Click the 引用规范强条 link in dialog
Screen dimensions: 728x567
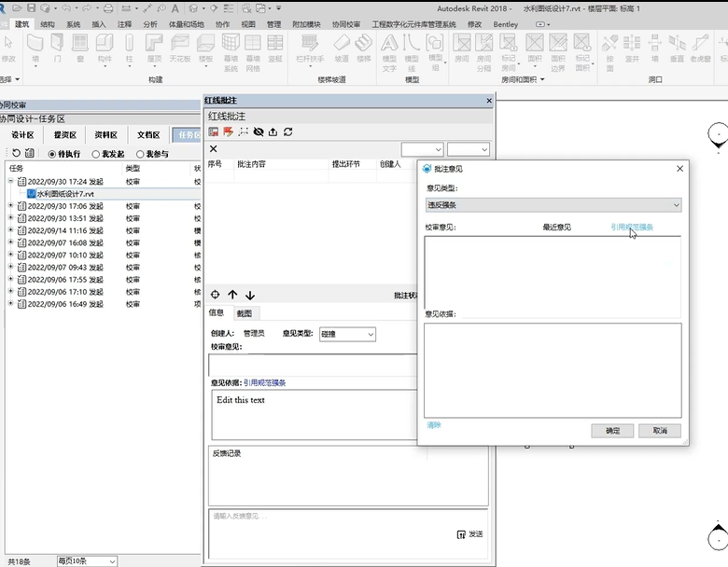[632, 227]
